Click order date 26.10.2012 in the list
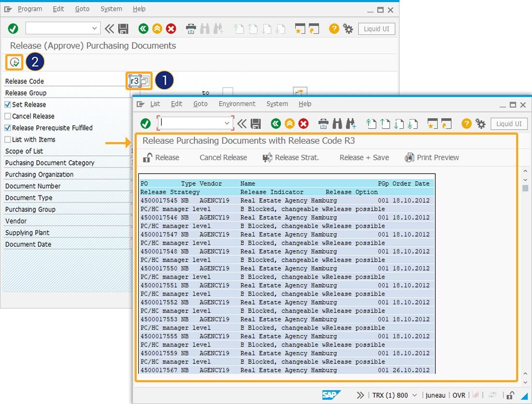The width and height of the screenshot is (532, 404). coord(411,371)
